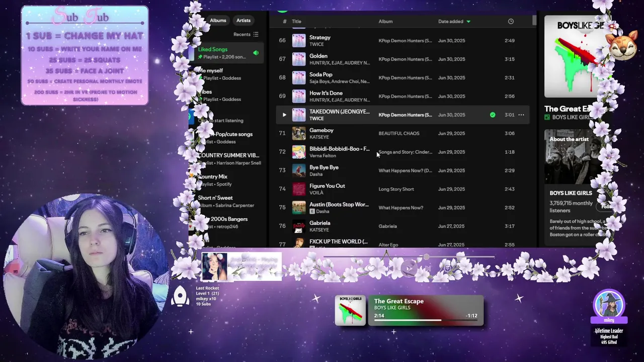Open the Me myself playlist
Screen dimensions: 644x362
pyautogui.click(x=227, y=74)
